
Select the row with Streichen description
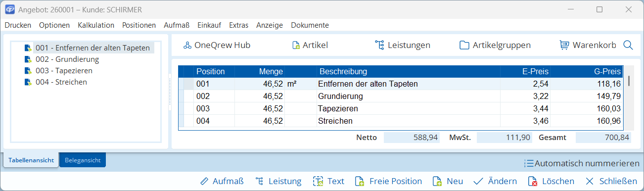[403, 121]
